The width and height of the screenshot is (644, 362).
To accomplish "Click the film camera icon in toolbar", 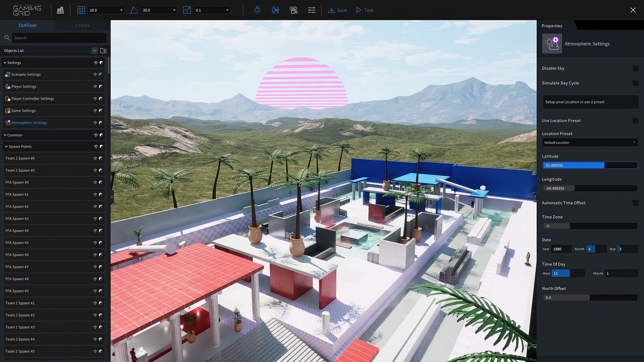I will [293, 10].
